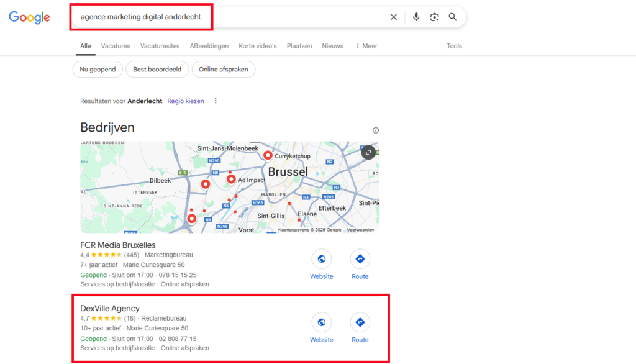636x364 pixels.
Task: Get route to DexVille Agency
Action: pyautogui.click(x=360, y=322)
